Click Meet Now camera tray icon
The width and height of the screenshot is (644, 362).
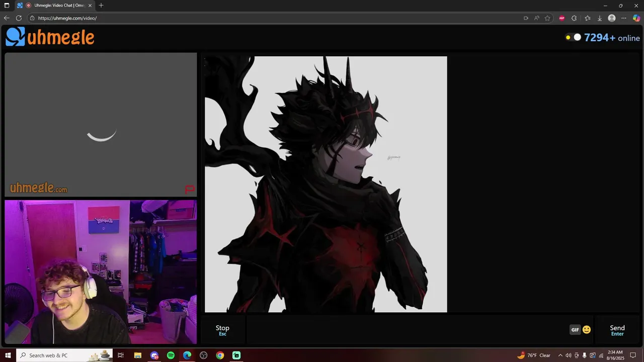tap(577, 355)
